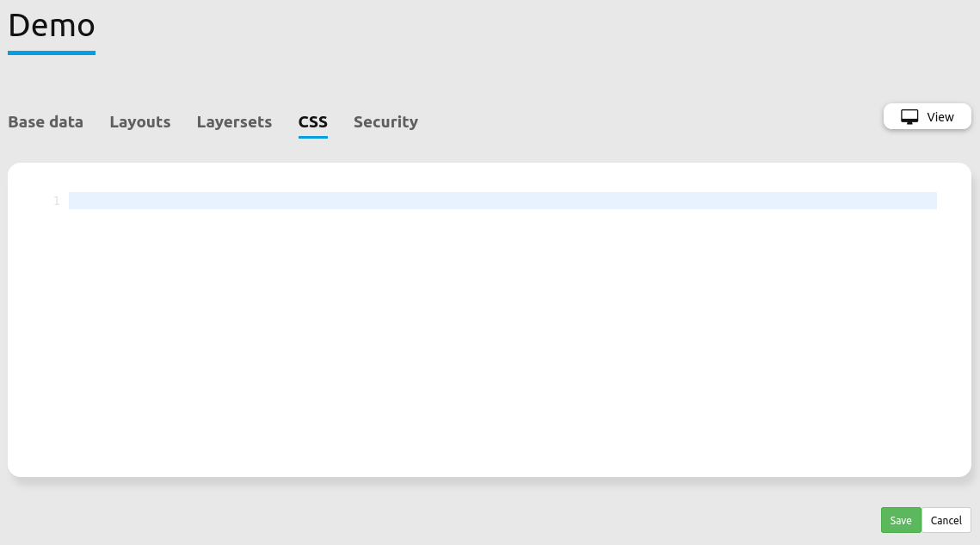
Task: Click bottom area of white editor panel
Action: click(x=489, y=456)
